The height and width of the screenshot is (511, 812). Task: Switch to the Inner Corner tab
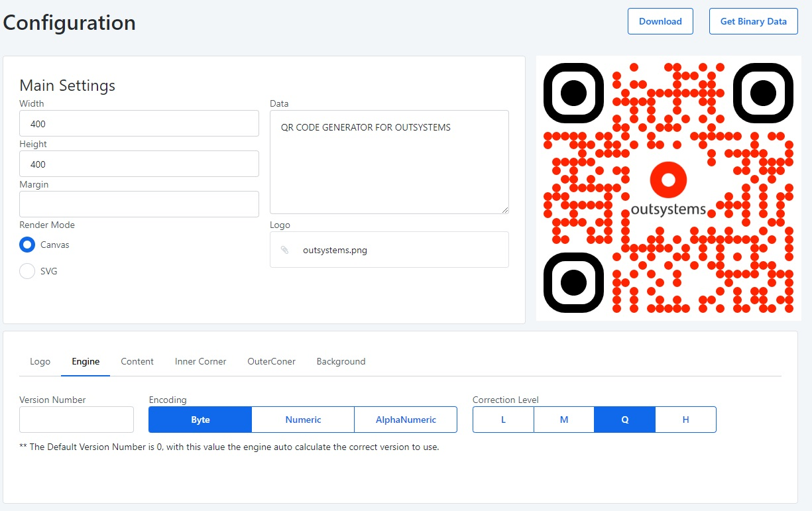[200, 361]
